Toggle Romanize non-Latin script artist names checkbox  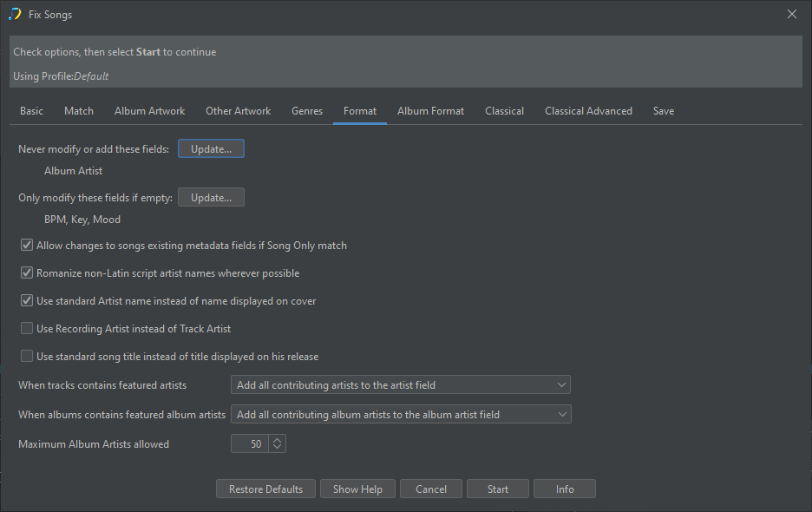pyautogui.click(x=27, y=273)
